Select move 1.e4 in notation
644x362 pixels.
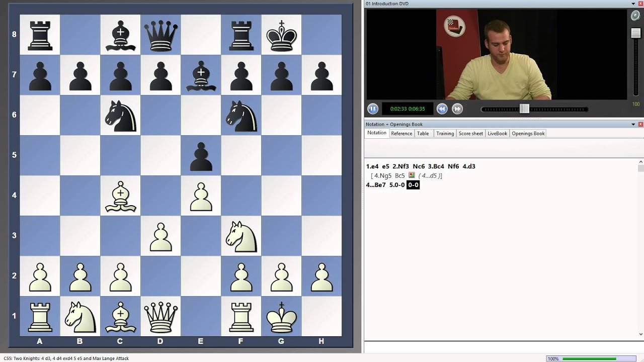tap(372, 166)
